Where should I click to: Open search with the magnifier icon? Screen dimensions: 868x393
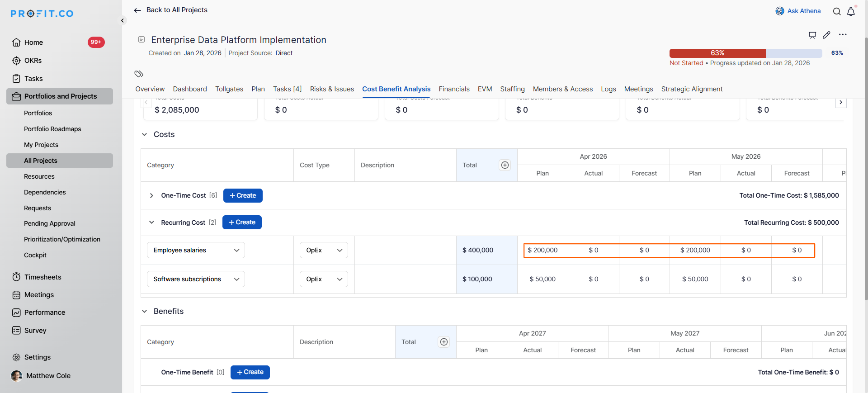point(837,11)
